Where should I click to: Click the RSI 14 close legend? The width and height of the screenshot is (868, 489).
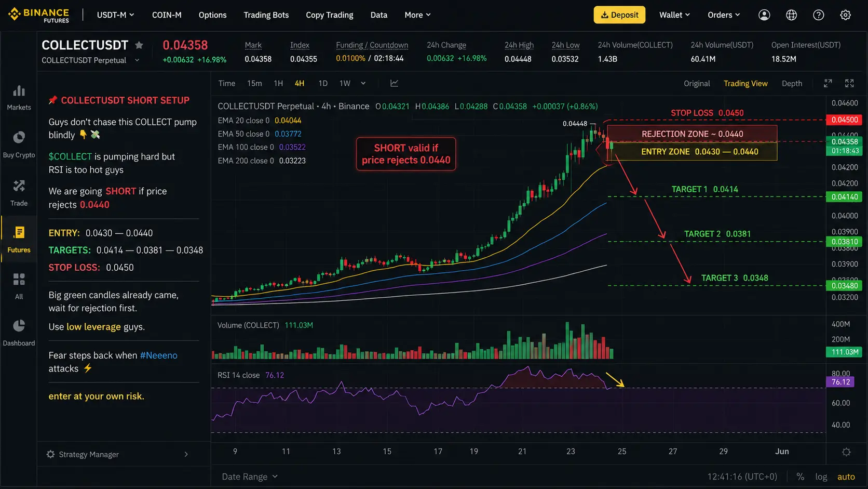click(251, 375)
